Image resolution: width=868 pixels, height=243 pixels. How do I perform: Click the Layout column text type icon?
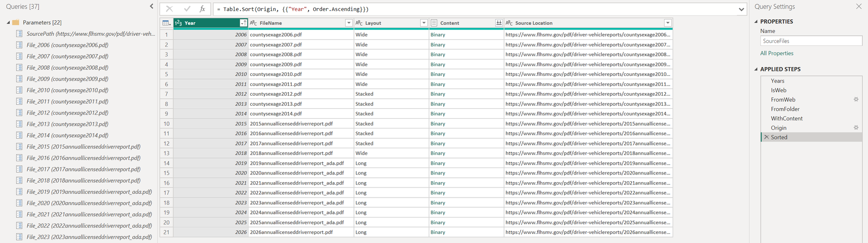click(359, 23)
